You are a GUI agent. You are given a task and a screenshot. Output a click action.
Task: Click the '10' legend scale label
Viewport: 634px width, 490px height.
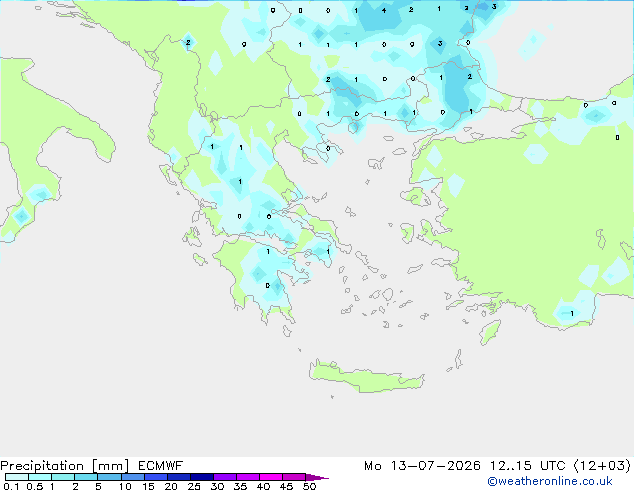point(125,486)
